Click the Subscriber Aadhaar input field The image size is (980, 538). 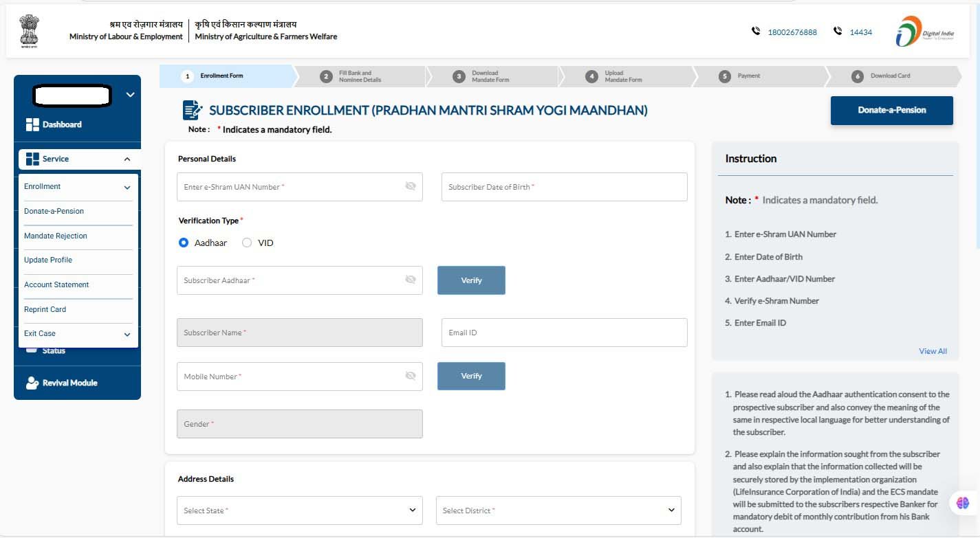[x=300, y=280]
